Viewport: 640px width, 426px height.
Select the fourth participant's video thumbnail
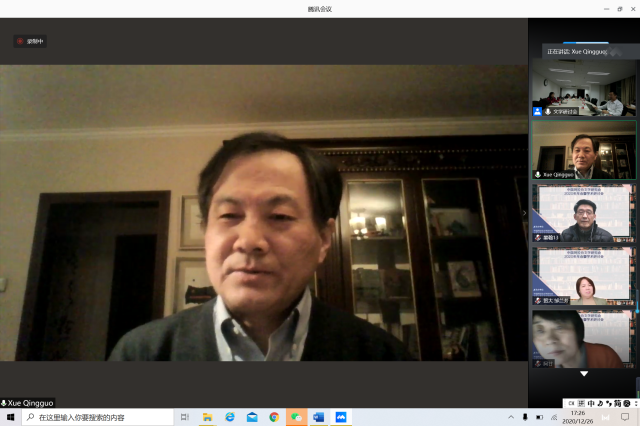[583, 275]
